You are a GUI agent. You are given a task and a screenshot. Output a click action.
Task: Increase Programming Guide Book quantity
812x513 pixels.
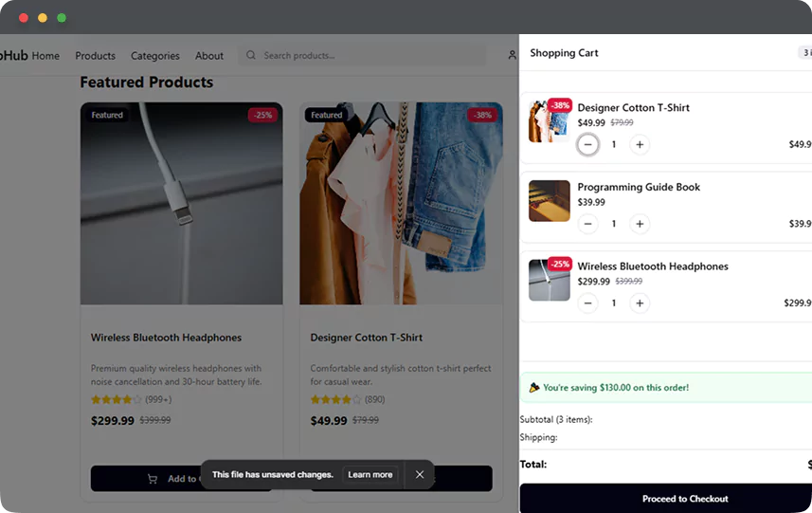[x=641, y=224]
